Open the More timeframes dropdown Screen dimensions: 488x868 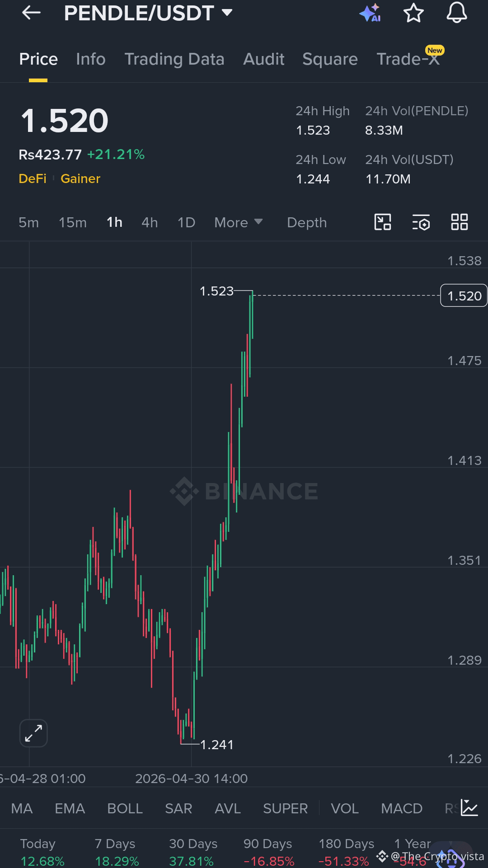[x=238, y=222]
